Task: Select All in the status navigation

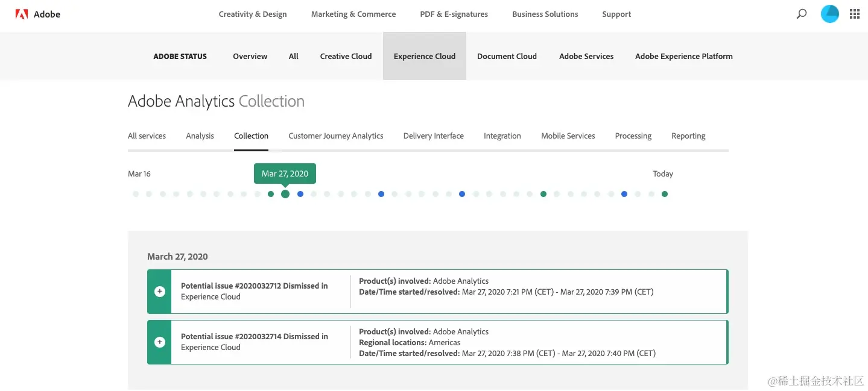Action: pyautogui.click(x=294, y=56)
